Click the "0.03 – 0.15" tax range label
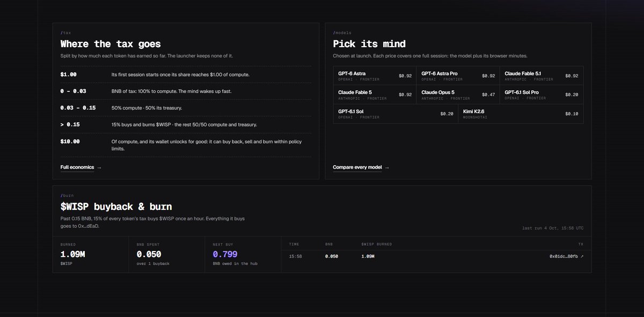This screenshot has height=317, width=644. pyautogui.click(x=78, y=108)
